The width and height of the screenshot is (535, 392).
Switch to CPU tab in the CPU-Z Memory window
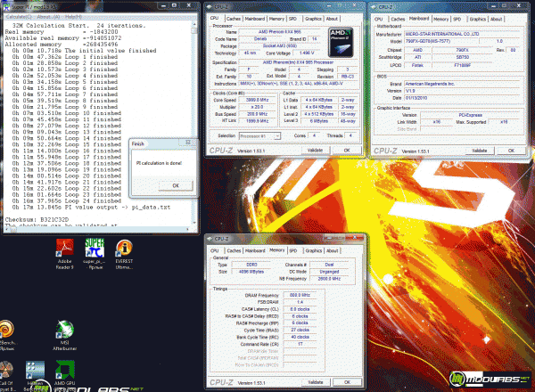coord(214,250)
